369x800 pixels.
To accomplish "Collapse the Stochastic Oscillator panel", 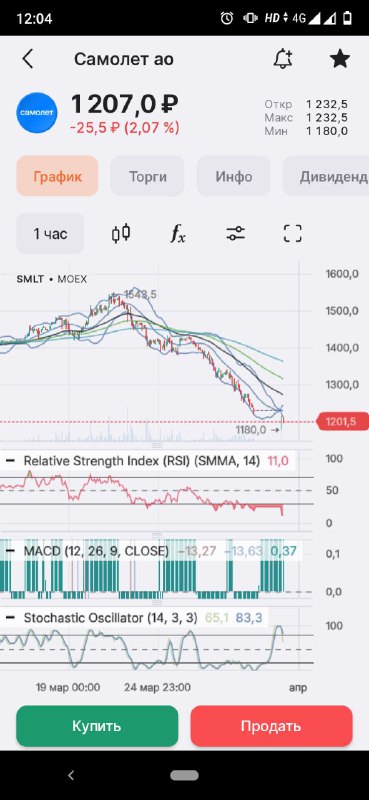I will click(10, 618).
